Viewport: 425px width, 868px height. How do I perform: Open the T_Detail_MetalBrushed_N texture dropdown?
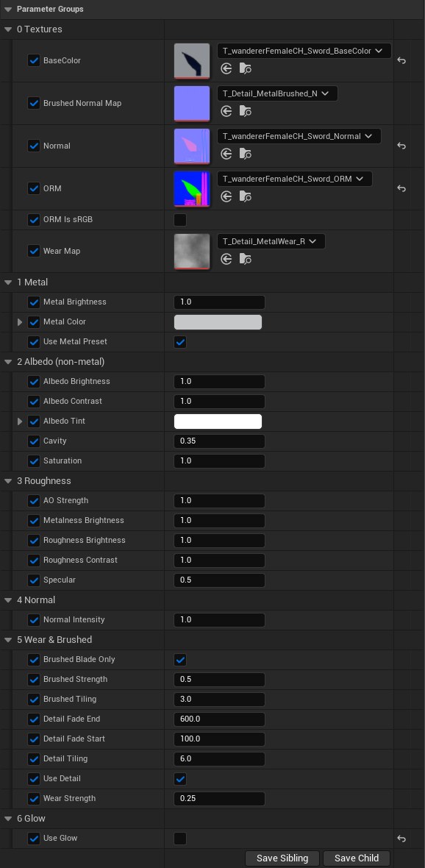pos(277,93)
